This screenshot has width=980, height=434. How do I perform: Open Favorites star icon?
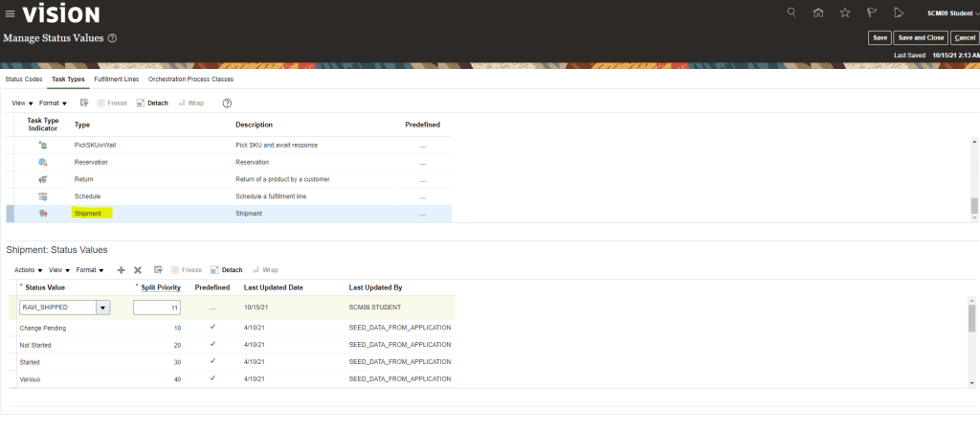844,12
